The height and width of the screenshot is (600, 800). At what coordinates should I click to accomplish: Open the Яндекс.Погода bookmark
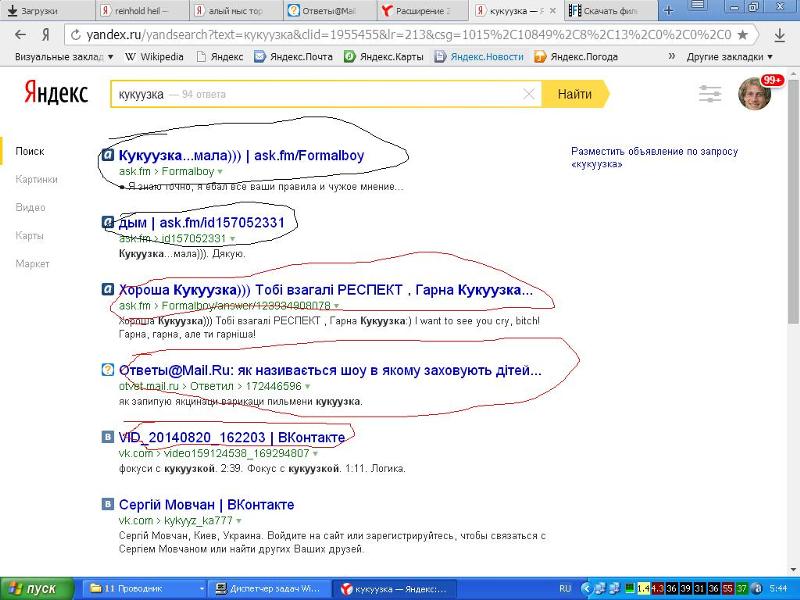576,57
